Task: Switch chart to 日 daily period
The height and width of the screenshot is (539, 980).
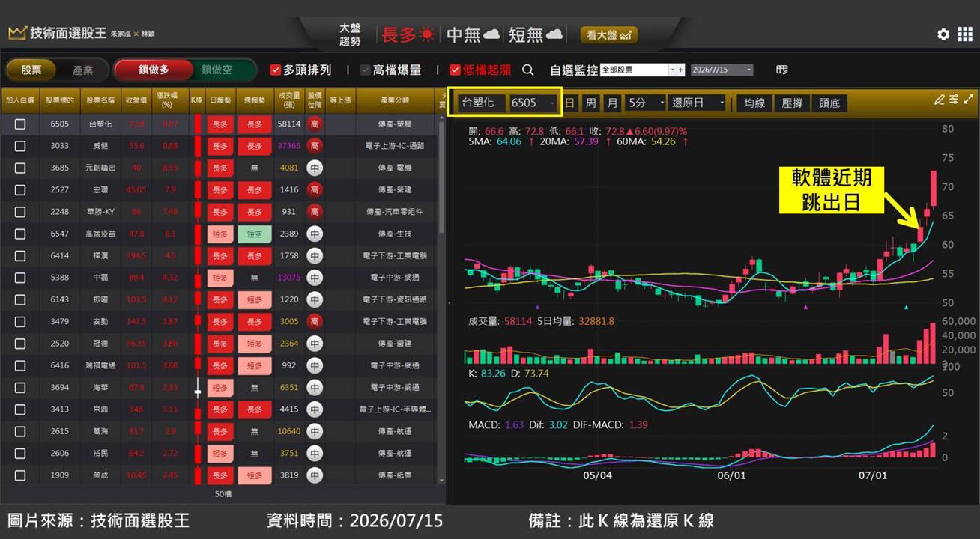Action: tap(570, 103)
